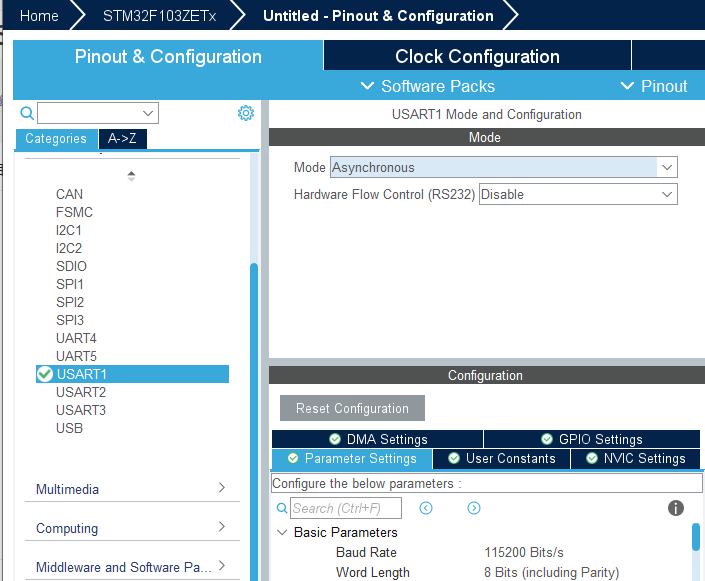Open the settings gear in categories panel
Screen dimensions: 705x581
point(245,113)
